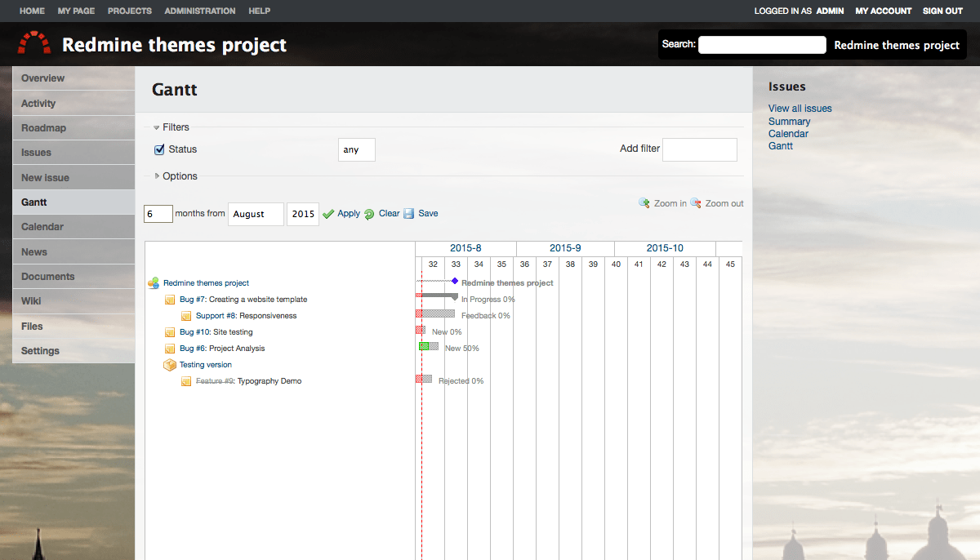
Task: Click the ticket icon beside Bug #7
Action: (170, 300)
